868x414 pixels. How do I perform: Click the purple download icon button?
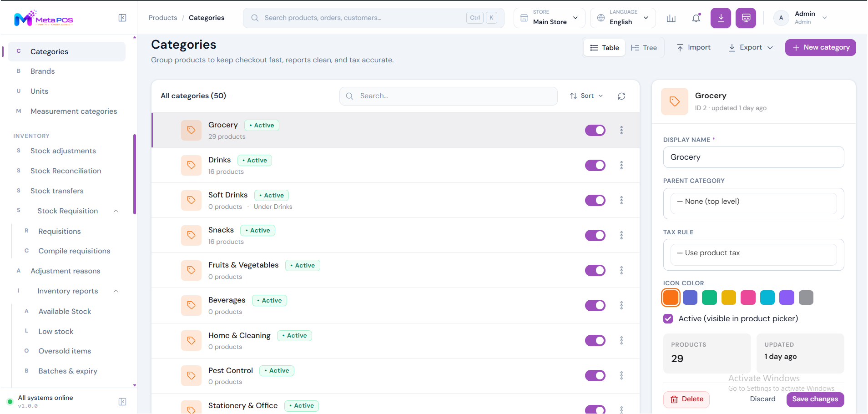pyautogui.click(x=721, y=18)
